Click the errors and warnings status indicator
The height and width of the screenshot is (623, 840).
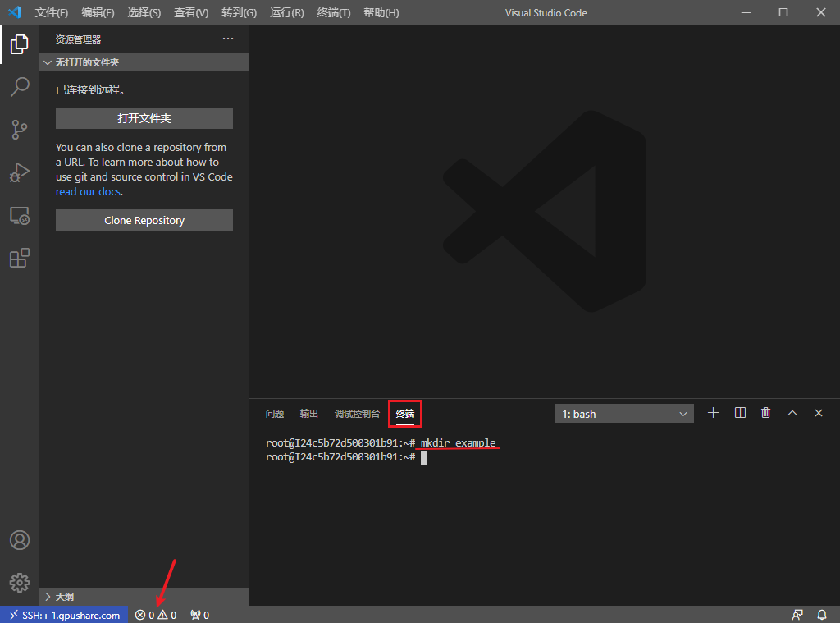[x=155, y=615]
